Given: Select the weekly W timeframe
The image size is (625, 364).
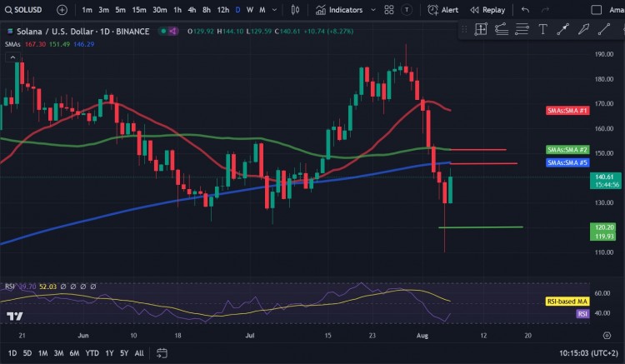Looking at the screenshot, I should (x=250, y=10).
